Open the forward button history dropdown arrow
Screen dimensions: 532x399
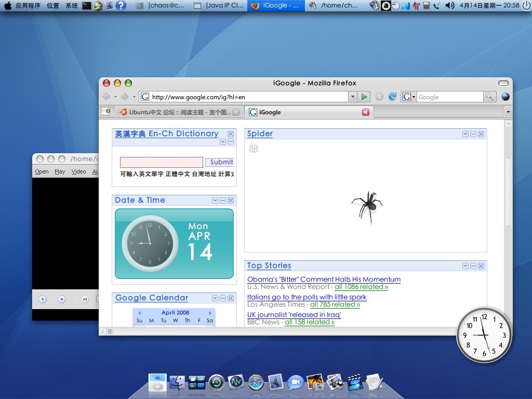coord(134,97)
